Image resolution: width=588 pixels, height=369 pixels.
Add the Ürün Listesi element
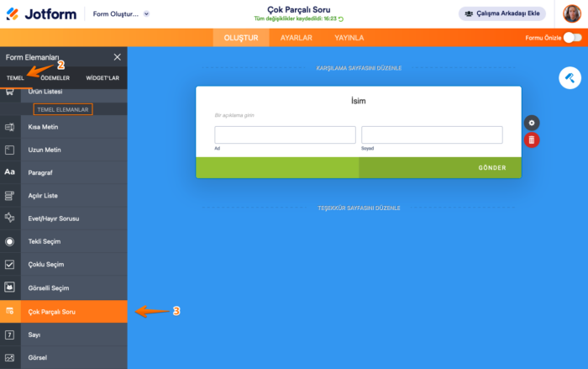click(74, 94)
